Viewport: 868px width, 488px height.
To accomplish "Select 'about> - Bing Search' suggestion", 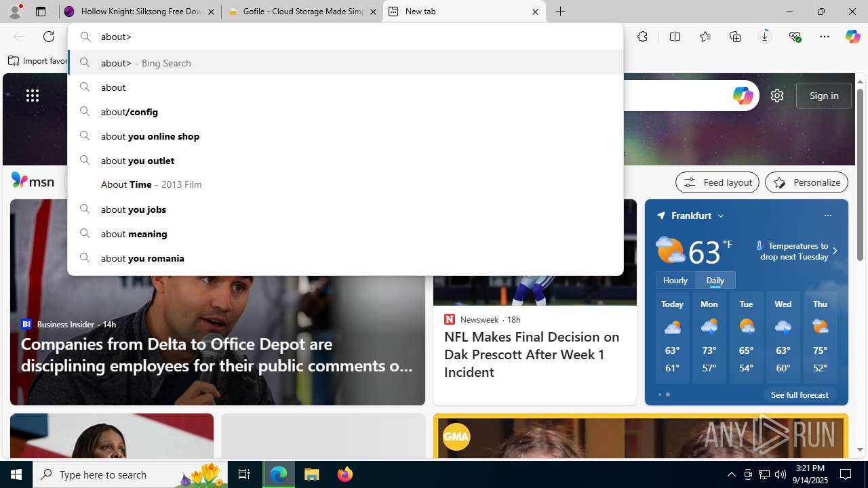I will pos(345,62).
